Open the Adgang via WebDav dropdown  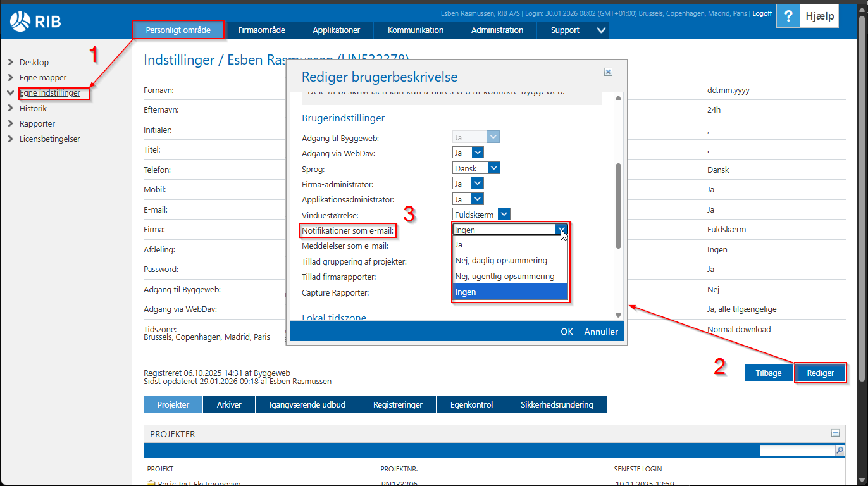[478, 153]
